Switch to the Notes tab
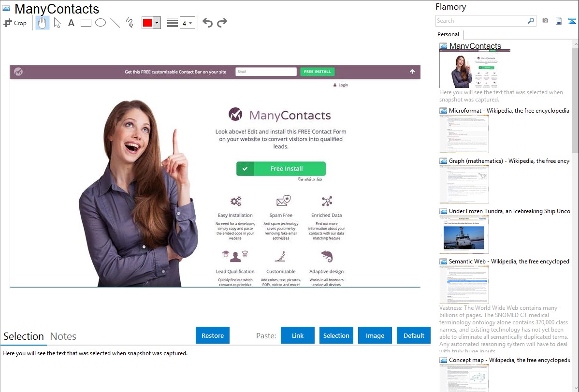The height and width of the screenshot is (392, 579). tap(63, 336)
